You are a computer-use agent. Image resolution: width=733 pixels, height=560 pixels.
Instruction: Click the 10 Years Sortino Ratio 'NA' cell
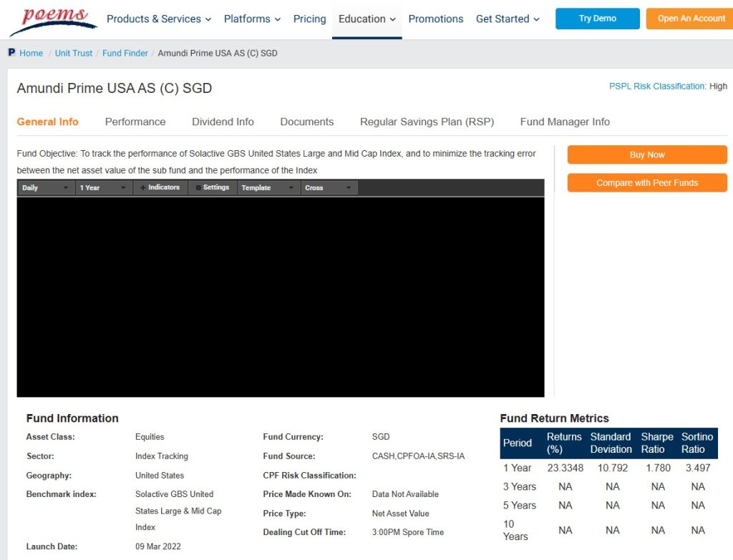tap(698, 530)
